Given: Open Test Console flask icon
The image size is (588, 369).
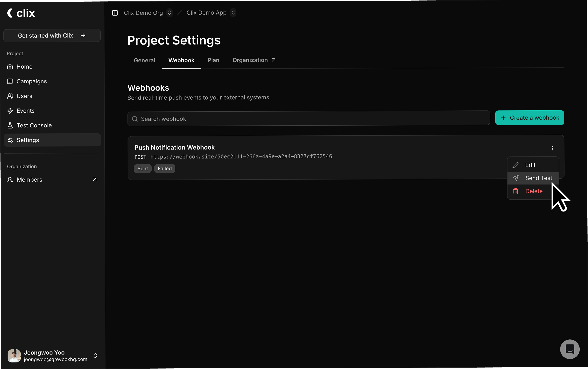Looking at the screenshot, I should [x=10, y=125].
